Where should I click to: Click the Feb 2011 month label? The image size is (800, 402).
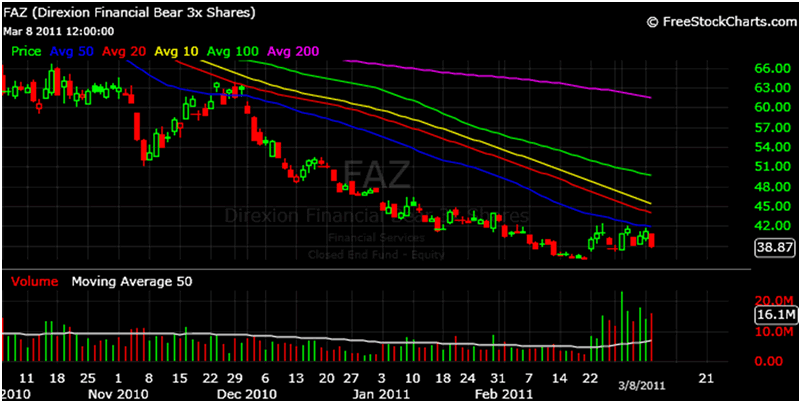tap(504, 394)
